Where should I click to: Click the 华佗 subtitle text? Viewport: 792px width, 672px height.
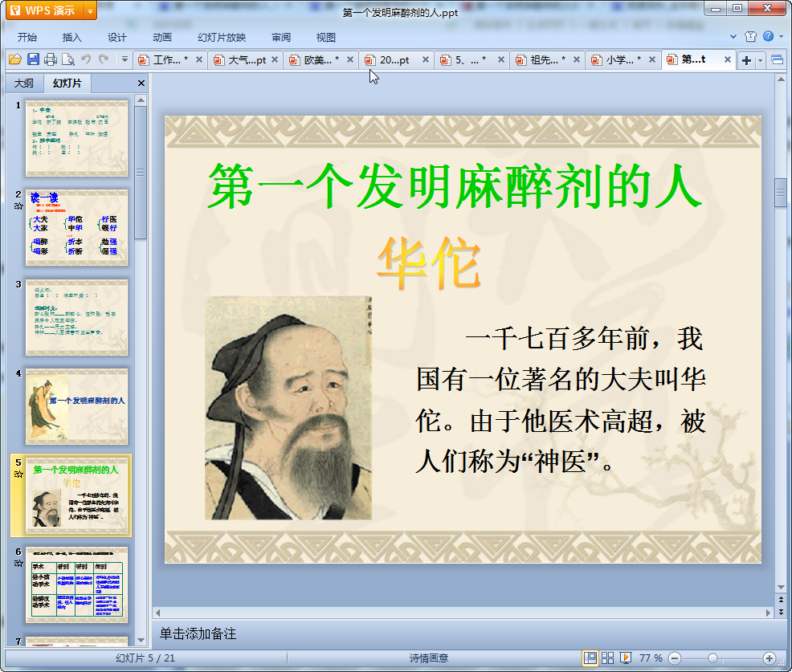(x=430, y=263)
